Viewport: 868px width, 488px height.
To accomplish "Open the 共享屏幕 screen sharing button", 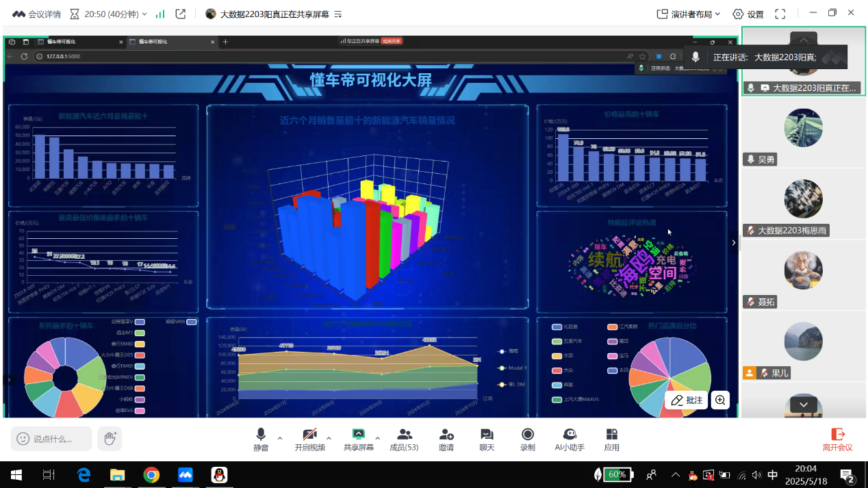I will pos(358,439).
